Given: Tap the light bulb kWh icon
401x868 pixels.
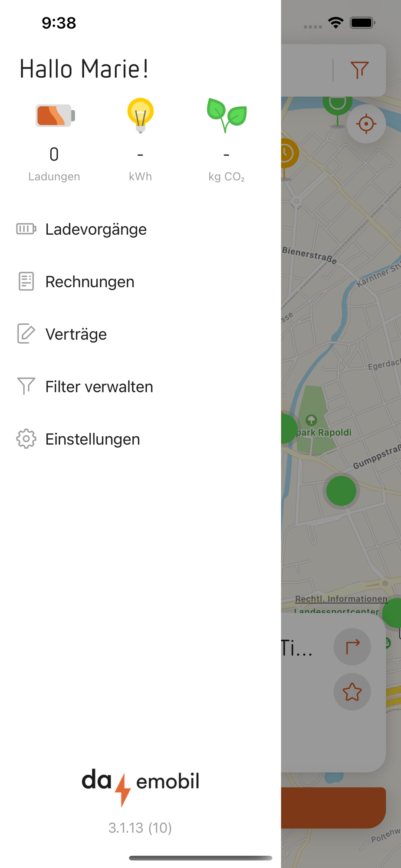Looking at the screenshot, I should (140, 115).
